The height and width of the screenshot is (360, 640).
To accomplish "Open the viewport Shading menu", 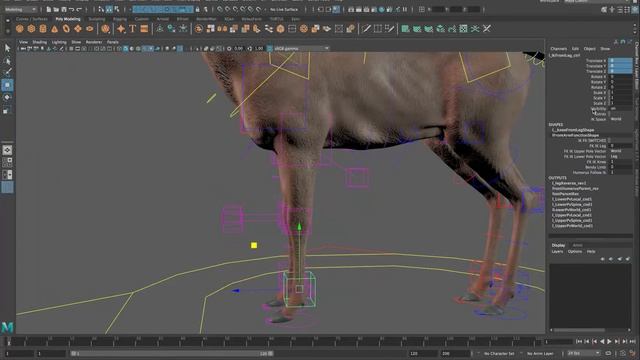I will pos(40,42).
